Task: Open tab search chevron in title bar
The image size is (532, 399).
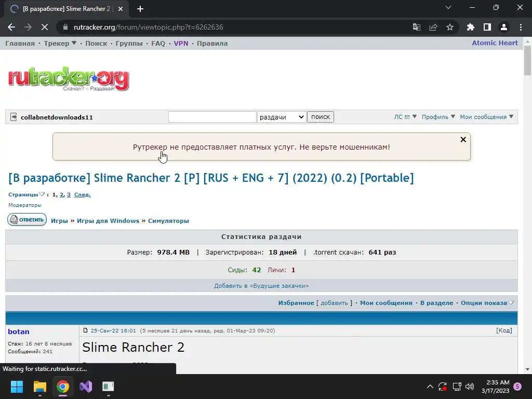Action: coord(448,7)
